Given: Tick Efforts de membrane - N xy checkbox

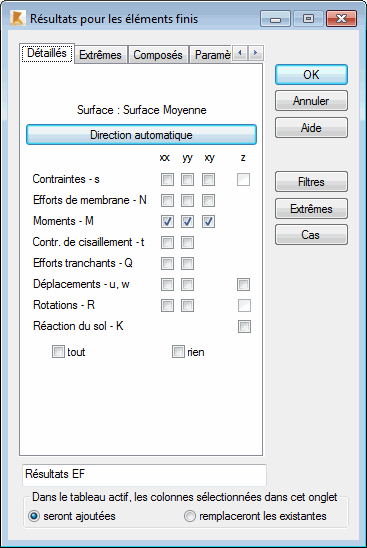Looking at the screenshot, I should click(208, 201).
